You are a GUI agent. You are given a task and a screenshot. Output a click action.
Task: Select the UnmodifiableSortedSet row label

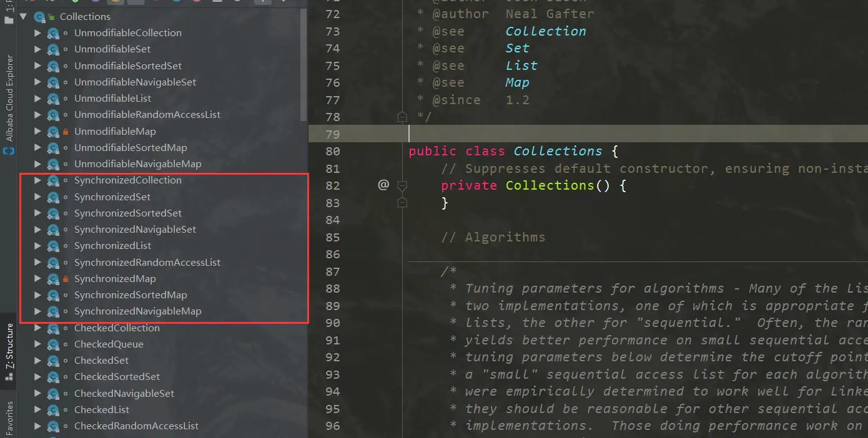point(128,66)
